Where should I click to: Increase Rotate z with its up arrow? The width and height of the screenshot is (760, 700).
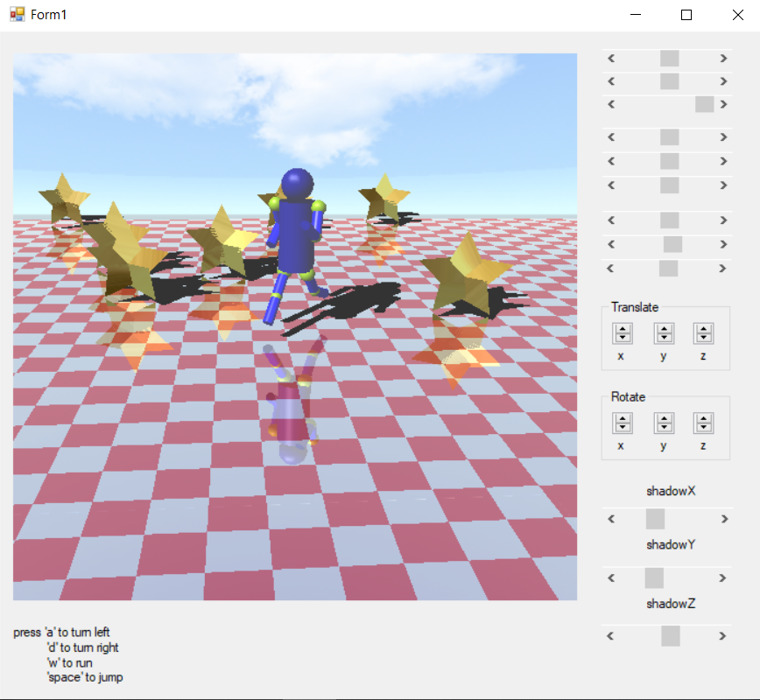pos(704,418)
